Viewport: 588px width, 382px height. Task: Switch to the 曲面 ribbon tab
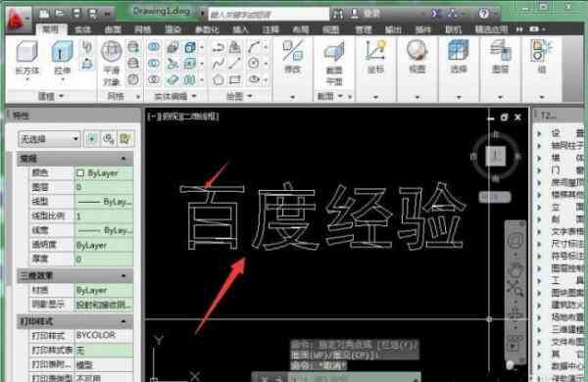[x=113, y=29]
